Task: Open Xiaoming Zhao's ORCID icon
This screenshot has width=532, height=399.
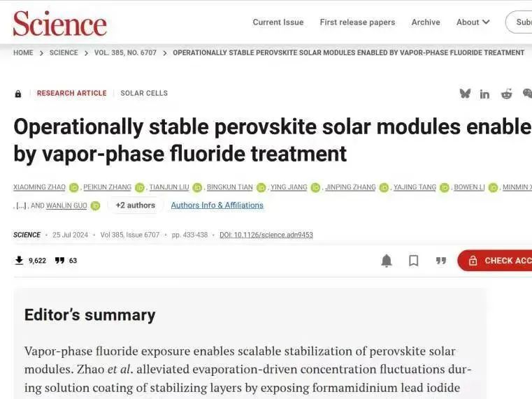Action: pos(74,187)
